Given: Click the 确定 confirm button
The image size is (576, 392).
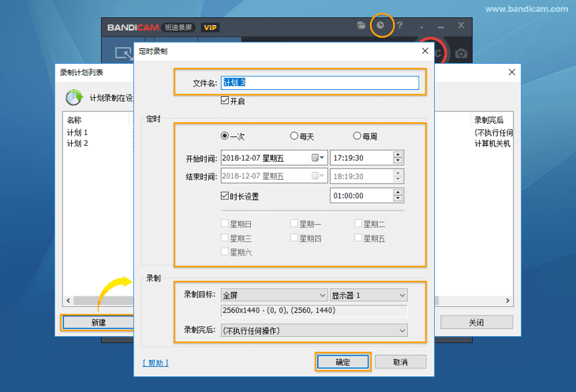Looking at the screenshot, I should [x=342, y=362].
